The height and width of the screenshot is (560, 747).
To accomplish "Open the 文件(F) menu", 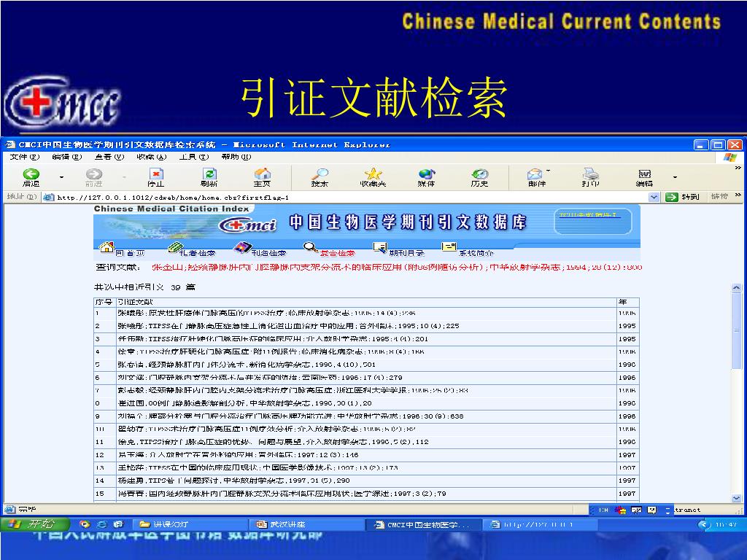I will click(x=25, y=157).
